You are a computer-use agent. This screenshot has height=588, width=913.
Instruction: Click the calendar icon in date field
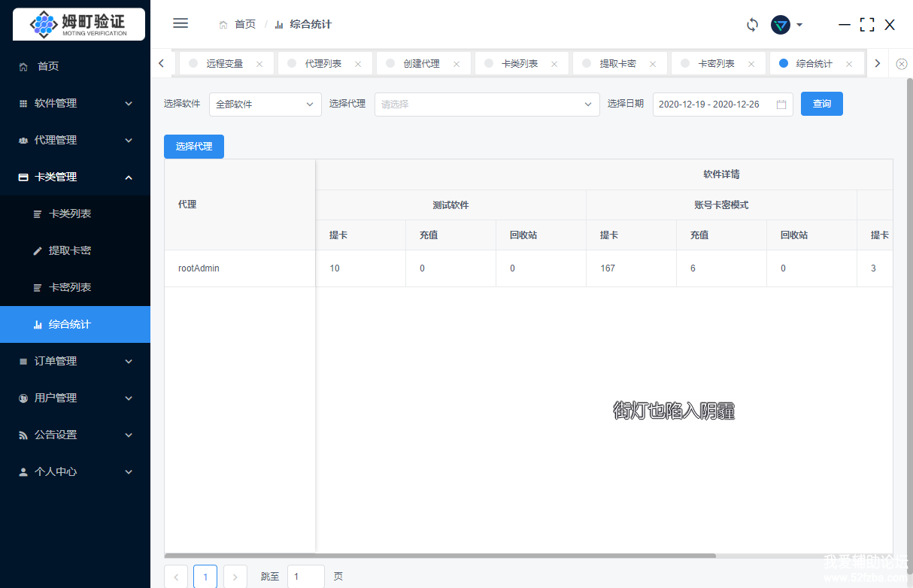(781, 105)
